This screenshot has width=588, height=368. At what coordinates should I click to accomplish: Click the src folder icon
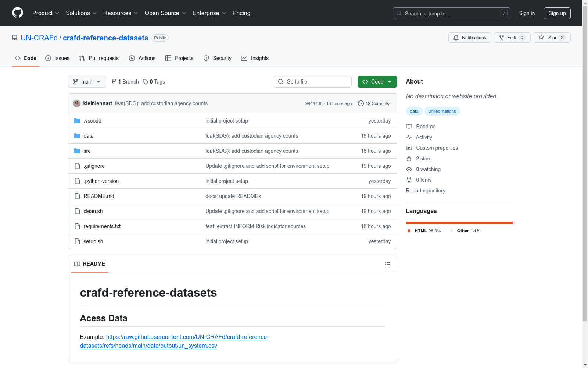coord(77,151)
